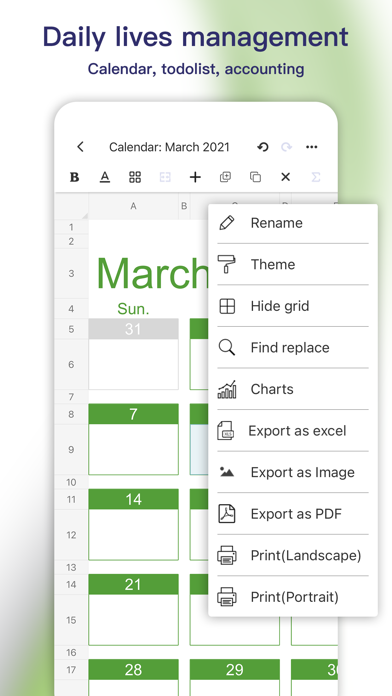Screen dimensions: 392x696
Task: Click the grid icon beside Hide grid
Action: point(227,306)
